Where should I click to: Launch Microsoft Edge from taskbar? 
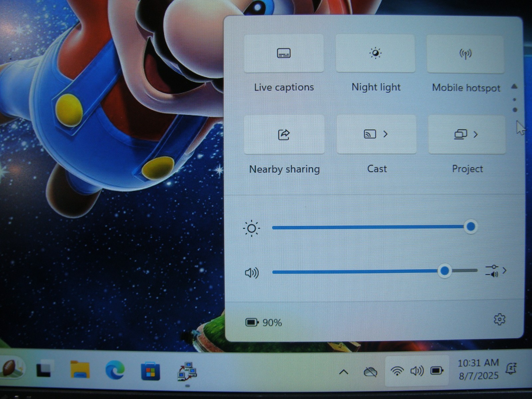115,370
